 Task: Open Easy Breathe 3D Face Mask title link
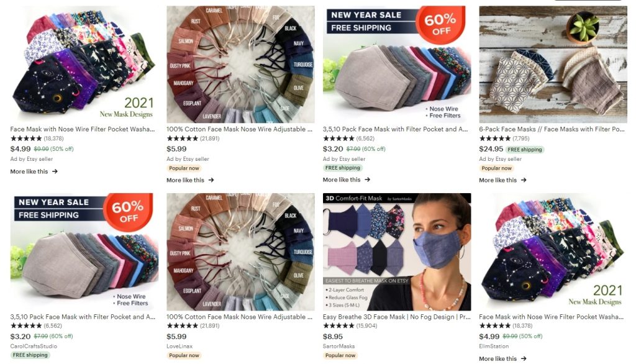(397, 317)
